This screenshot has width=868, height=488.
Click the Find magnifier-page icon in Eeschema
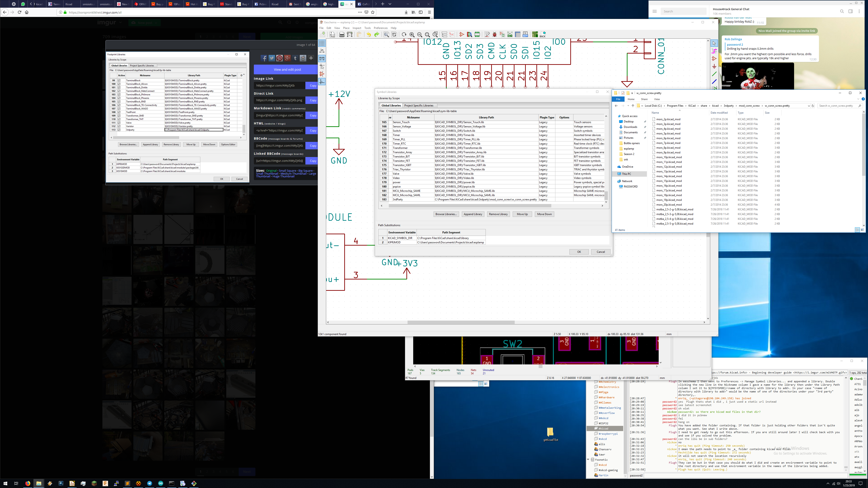click(x=387, y=34)
